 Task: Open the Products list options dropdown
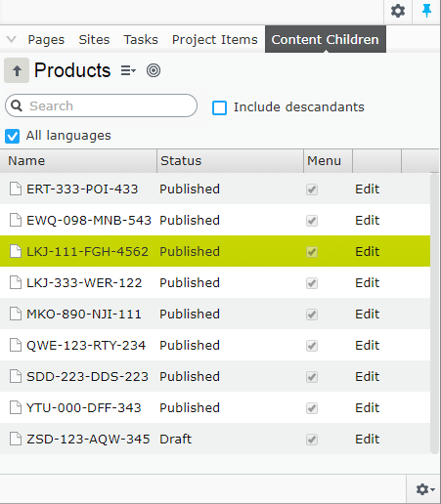[x=128, y=70]
